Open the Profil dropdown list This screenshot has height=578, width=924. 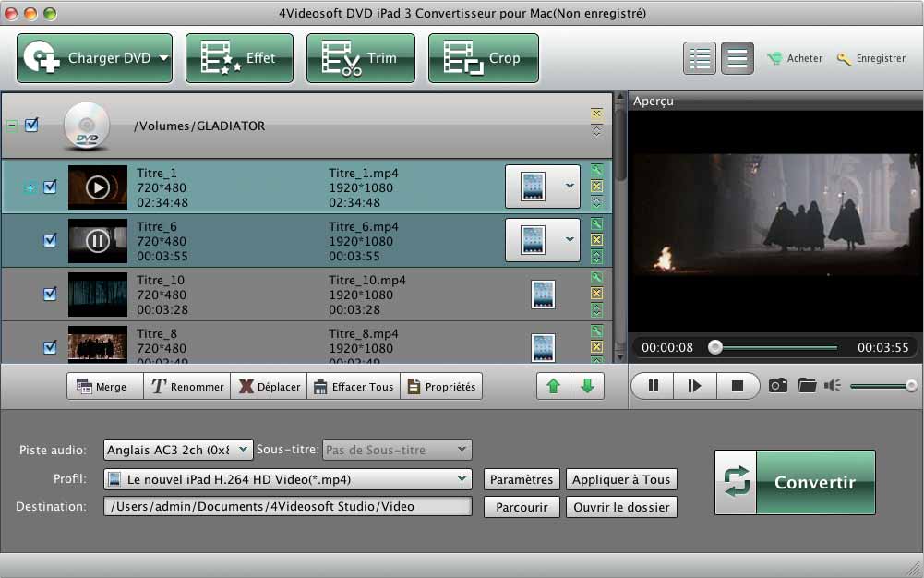(x=288, y=479)
